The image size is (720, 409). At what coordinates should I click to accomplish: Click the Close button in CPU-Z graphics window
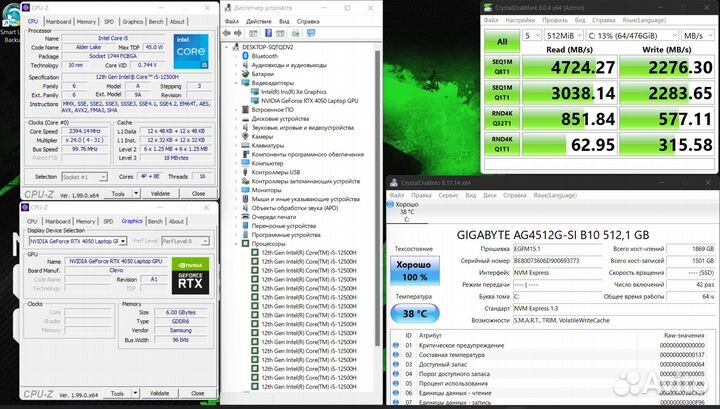tap(197, 393)
